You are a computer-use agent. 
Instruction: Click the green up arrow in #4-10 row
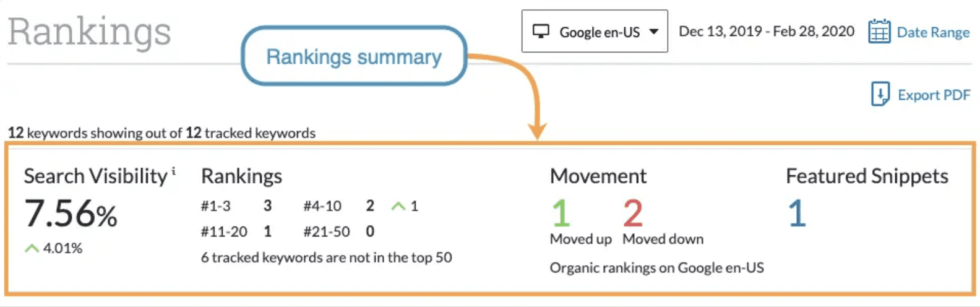pos(398,206)
